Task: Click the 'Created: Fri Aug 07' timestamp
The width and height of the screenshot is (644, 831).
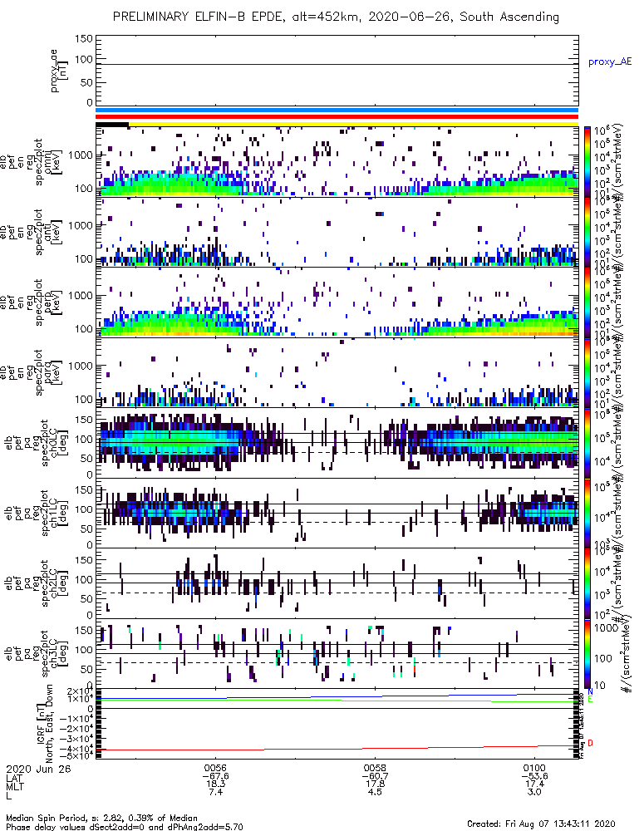Action: coord(541,823)
